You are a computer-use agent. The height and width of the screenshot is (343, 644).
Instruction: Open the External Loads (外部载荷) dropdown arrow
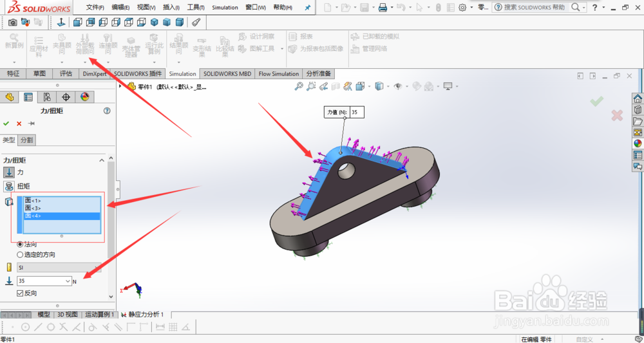pyautogui.click(x=85, y=62)
